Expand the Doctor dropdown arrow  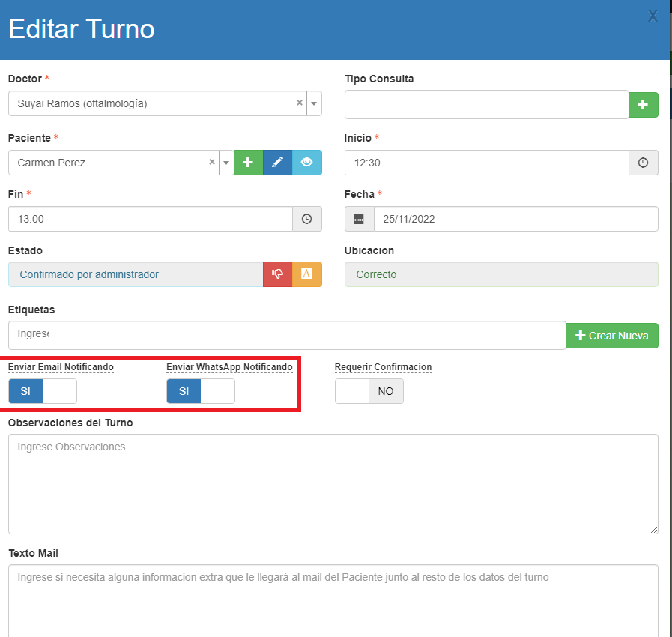(x=314, y=103)
